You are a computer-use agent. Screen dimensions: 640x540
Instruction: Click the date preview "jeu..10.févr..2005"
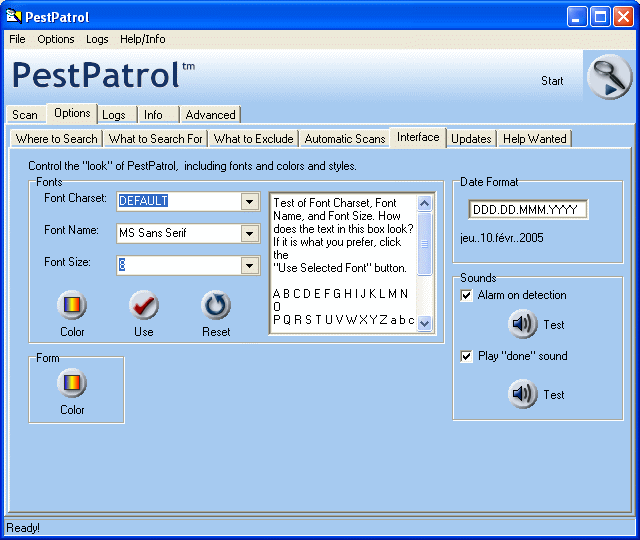[x=502, y=238]
